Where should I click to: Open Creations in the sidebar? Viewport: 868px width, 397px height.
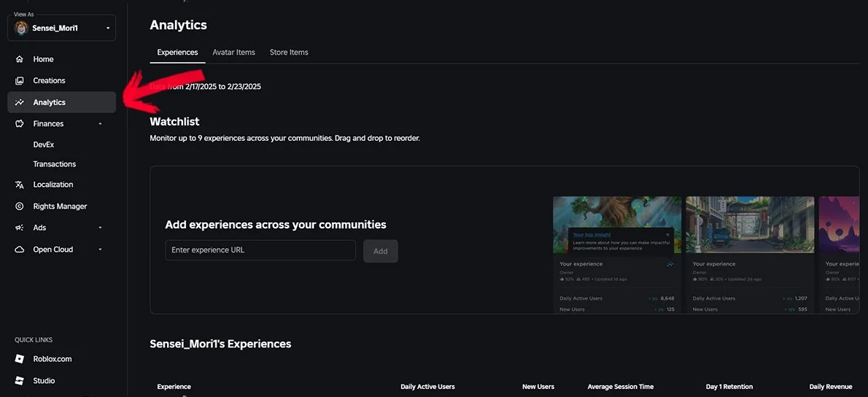click(61, 81)
